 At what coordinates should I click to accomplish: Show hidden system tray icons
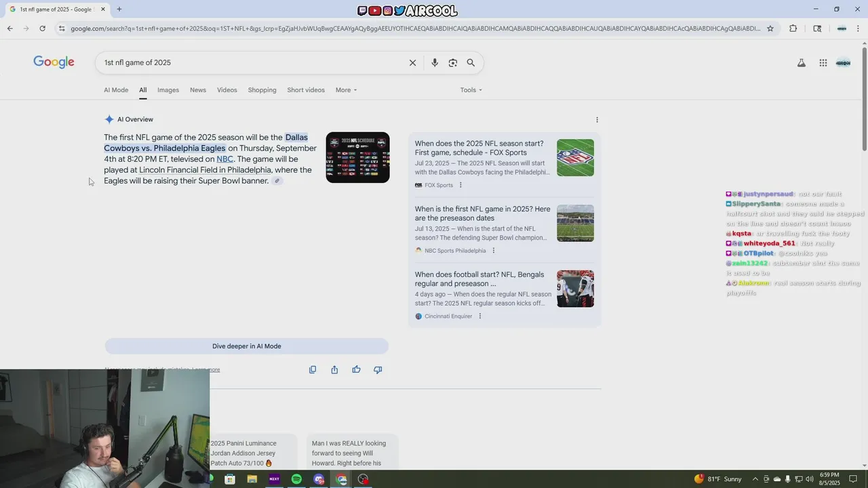tap(755, 479)
